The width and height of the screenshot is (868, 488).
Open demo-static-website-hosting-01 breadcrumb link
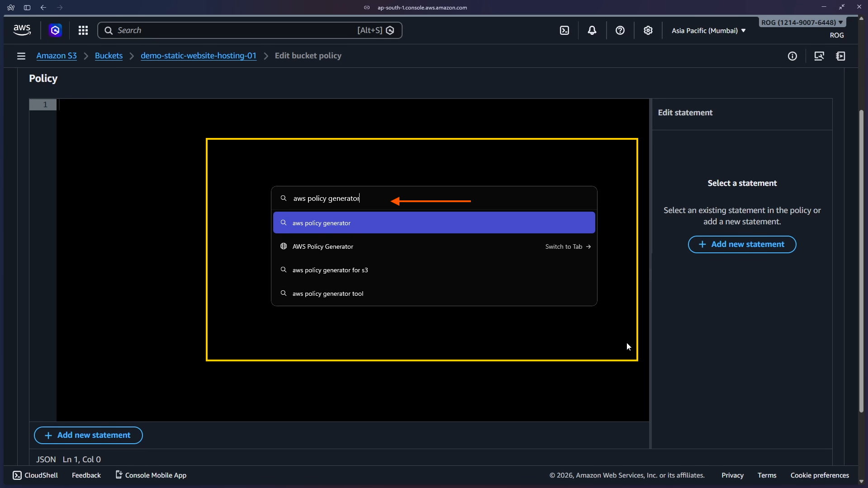(x=198, y=56)
